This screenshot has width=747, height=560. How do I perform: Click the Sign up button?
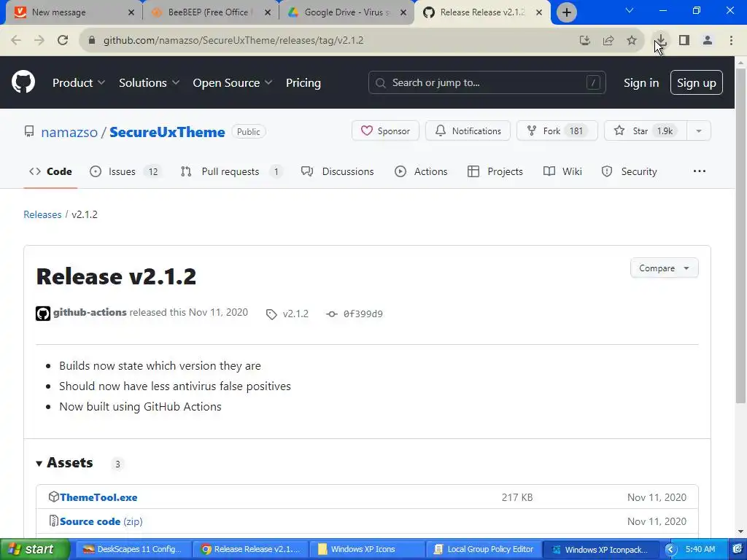[x=696, y=83]
